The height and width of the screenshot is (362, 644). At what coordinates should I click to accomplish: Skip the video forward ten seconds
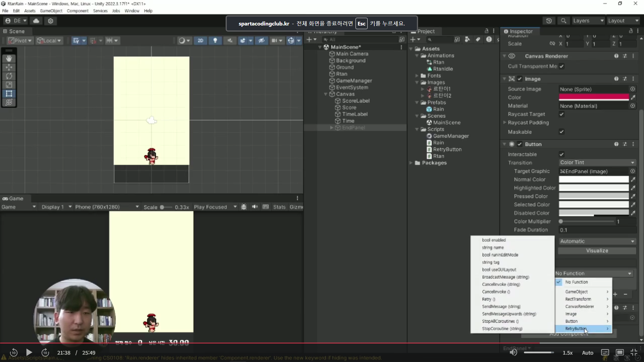[45, 353]
